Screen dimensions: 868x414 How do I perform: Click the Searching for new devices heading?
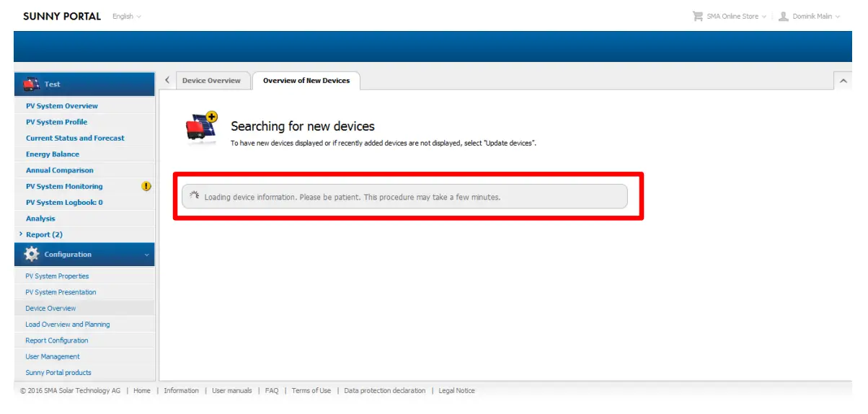click(x=303, y=126)
